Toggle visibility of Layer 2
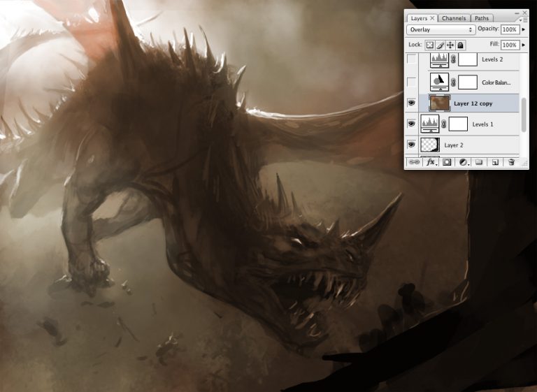537x392 pixels. (412, 145)
